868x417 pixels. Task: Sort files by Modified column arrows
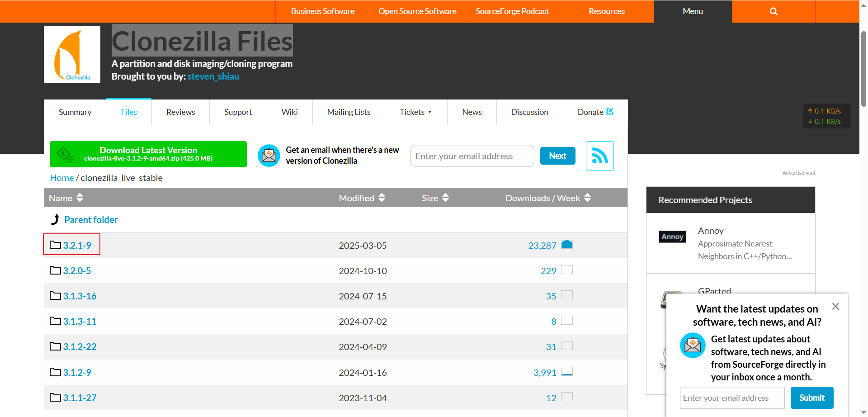pos(382,198)
